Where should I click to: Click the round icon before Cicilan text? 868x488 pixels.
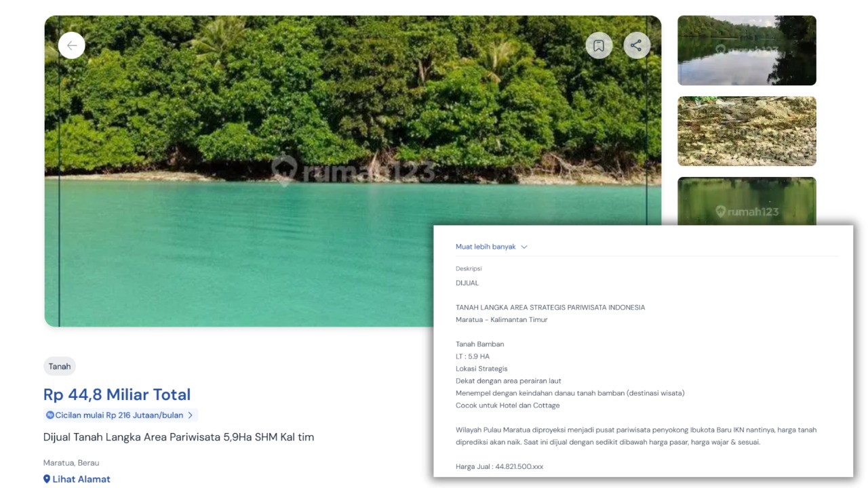click(x=50, y=415)
